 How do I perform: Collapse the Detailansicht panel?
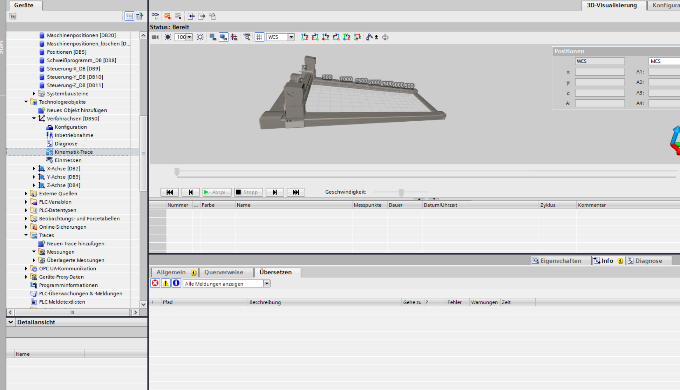point(11,322)
